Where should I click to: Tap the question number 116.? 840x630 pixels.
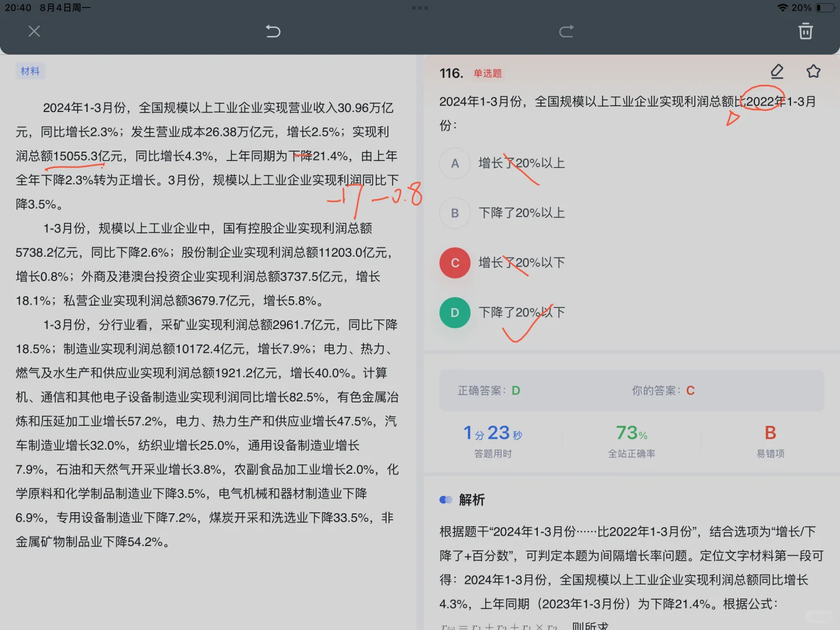point(451,73)
